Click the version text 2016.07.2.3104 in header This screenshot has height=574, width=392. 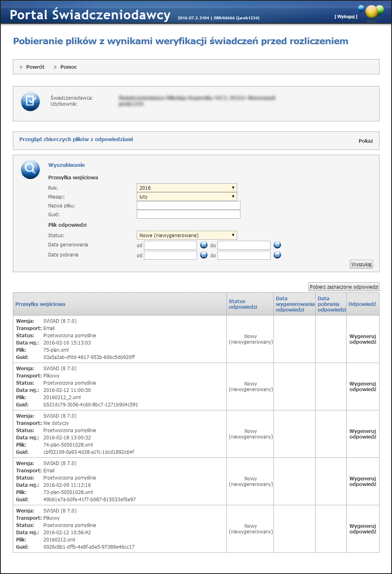tap(193, 18)
